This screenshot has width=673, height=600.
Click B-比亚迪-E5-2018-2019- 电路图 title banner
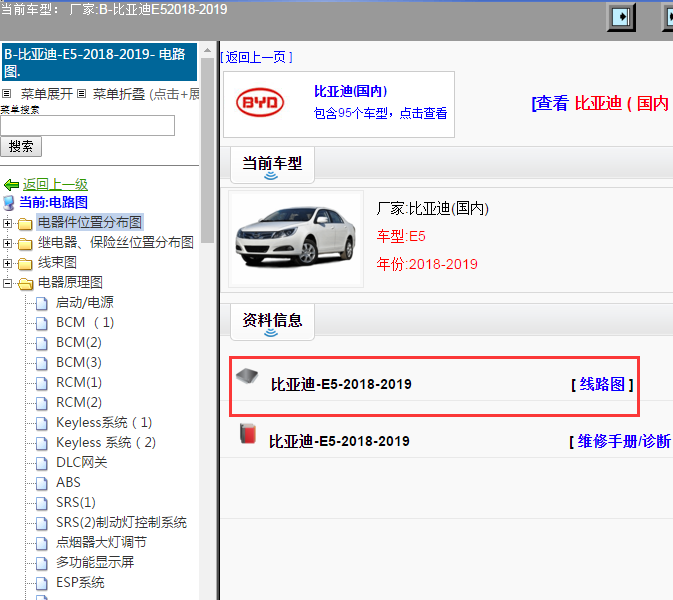point(100,62)
